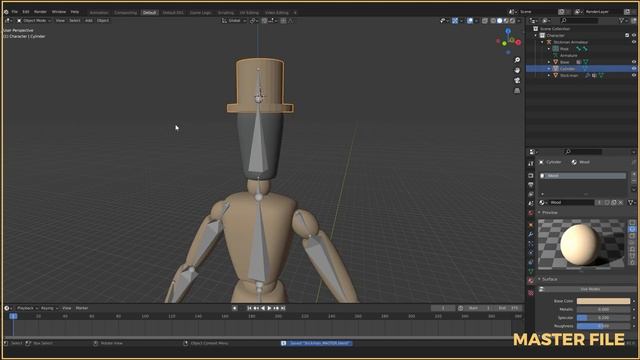
Task: Click the unlink X button beside Wood material
Action: 620,202
